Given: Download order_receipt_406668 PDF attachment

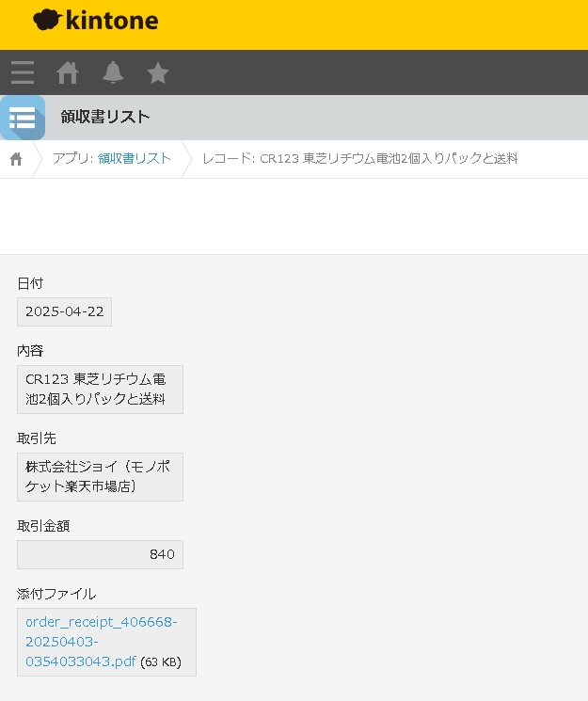Looking at the screenshot, I should 101,642.
